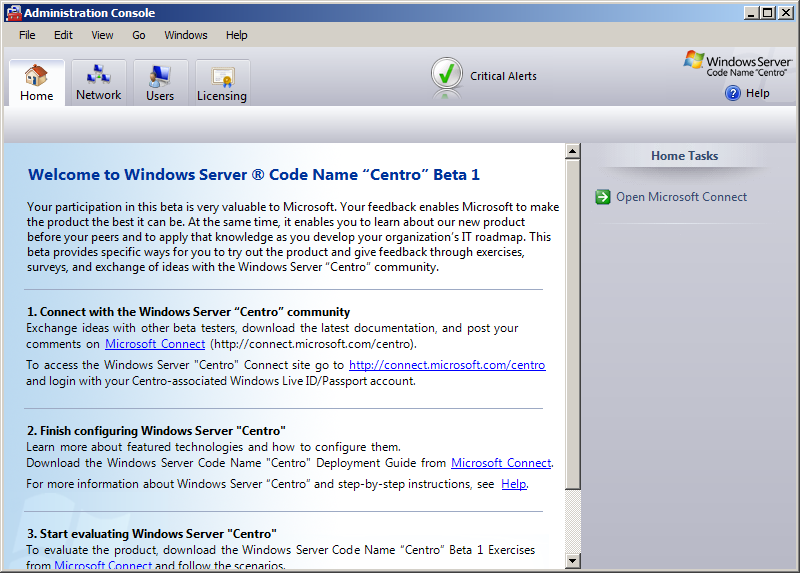The width and height of the screenshot is (800, 574).
Task: Maximize the Administration Console window
Action: pyautogui.click(x=767, y=13)
